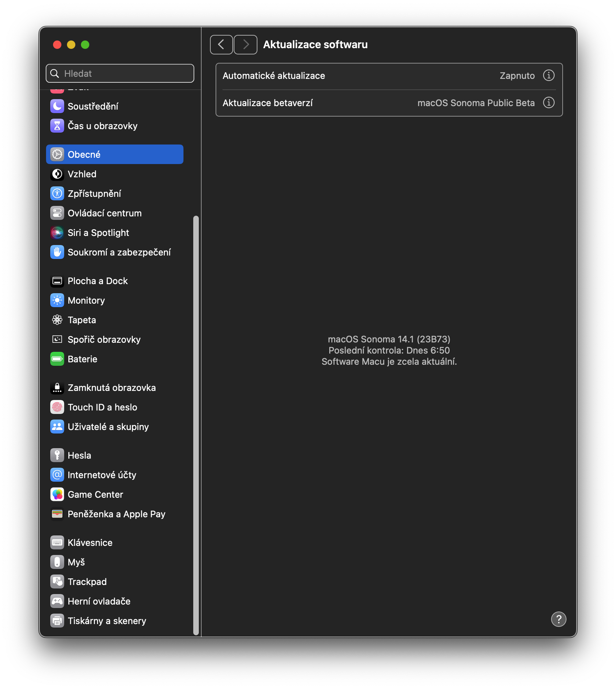Click the Hledat search field
This screenshot has height=689, width=616.
click(x=120, y=73)
